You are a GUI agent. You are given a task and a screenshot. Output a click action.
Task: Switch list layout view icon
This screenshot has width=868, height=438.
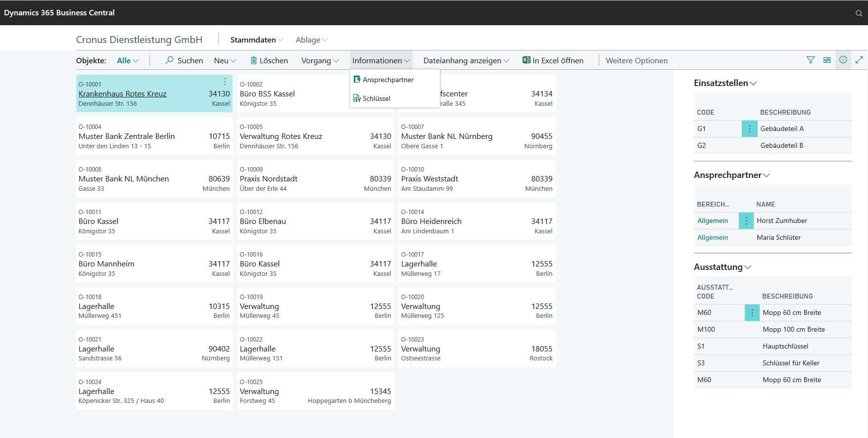(827, 60)
